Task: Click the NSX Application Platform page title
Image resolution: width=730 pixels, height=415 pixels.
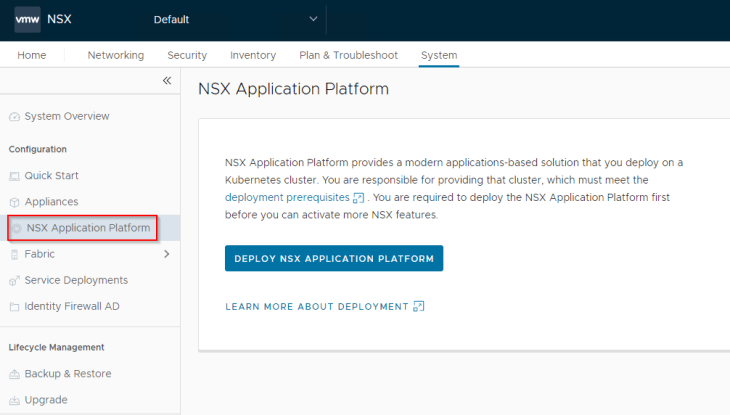Action: [x=293, y=88]
